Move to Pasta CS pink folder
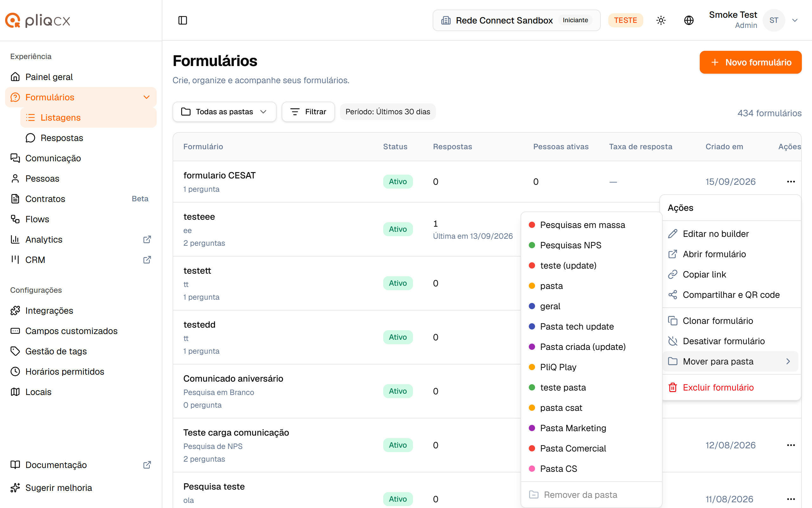This screenshot has height=508, width=812. pos(591,468)
